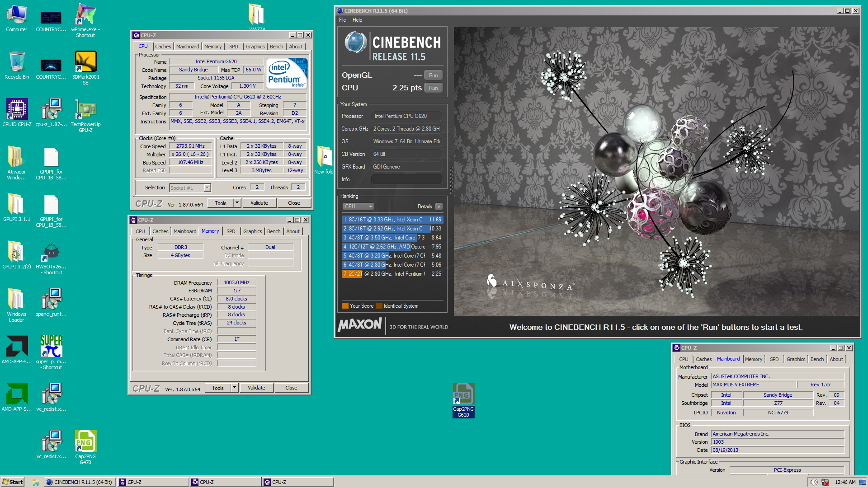Open SPD tab in Memory CPU-Z window

point(231,231)
